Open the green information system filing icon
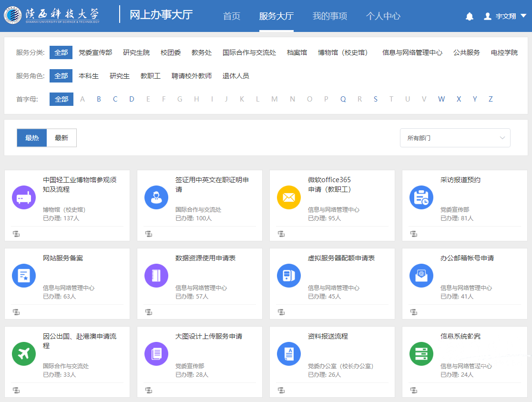 (421, 354)
